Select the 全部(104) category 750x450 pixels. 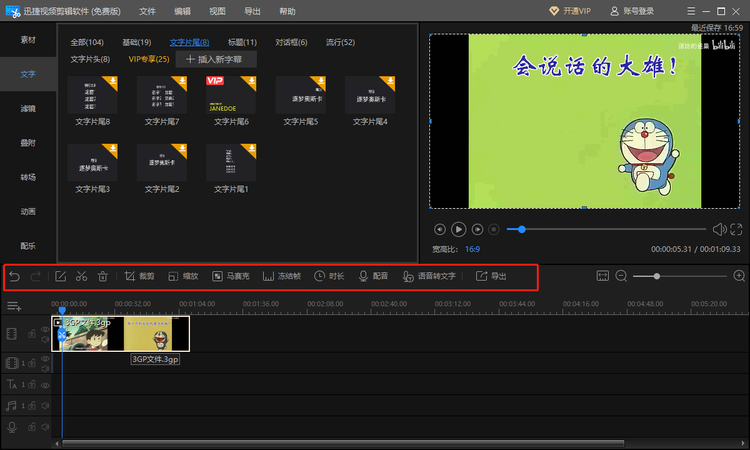point(87,43)
